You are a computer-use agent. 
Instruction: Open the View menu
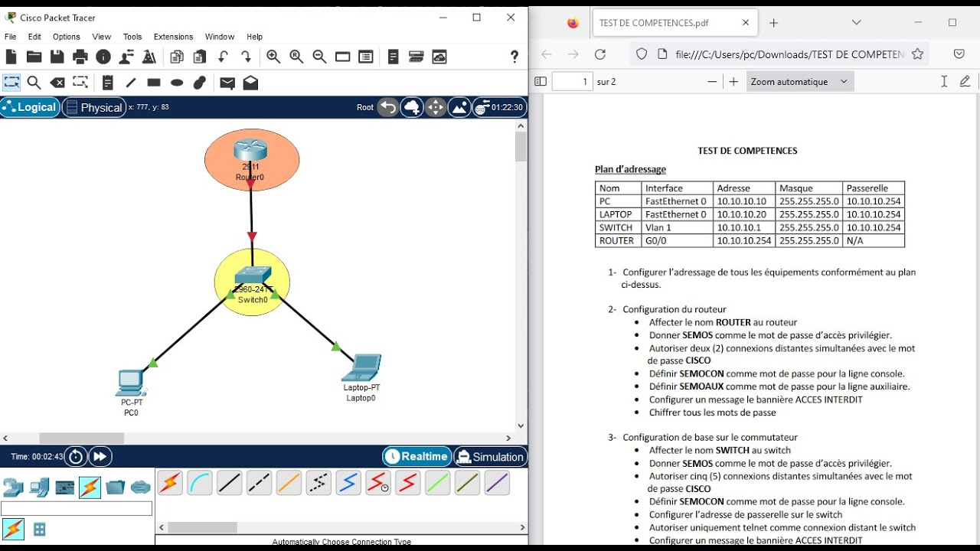click(102, 37)
